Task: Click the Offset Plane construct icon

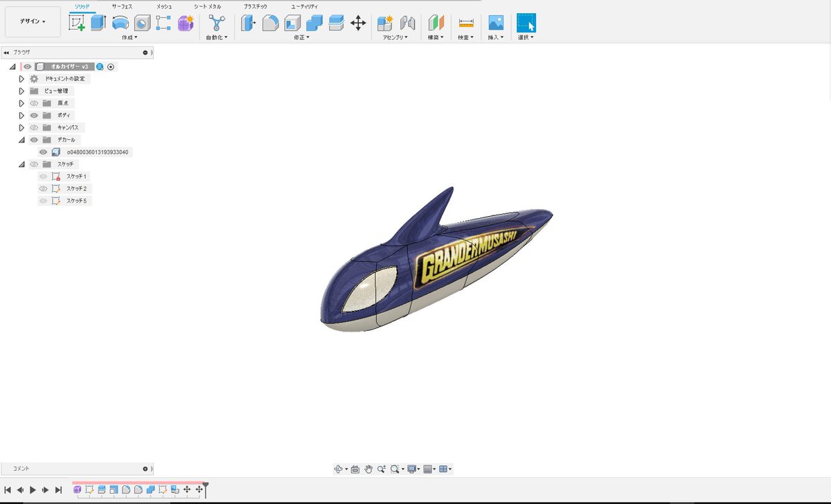Action: 436,23
